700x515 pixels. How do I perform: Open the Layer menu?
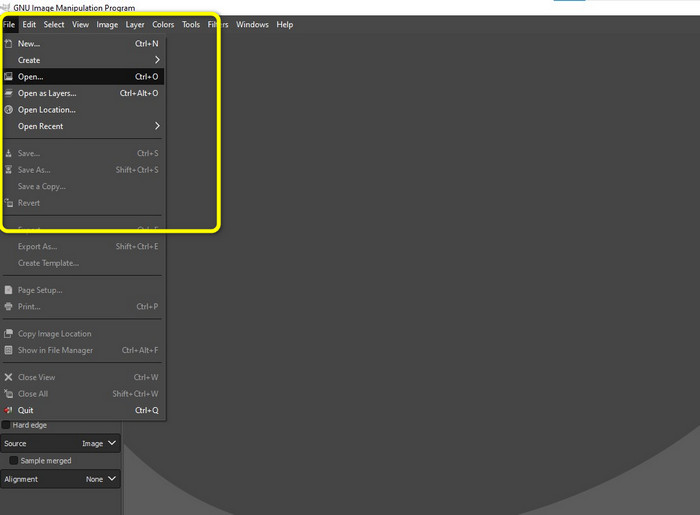(x=135, y=25)
